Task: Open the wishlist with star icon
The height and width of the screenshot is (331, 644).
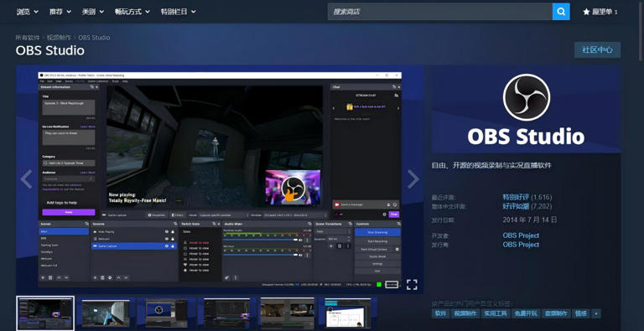Action: [x=600, y=12]
